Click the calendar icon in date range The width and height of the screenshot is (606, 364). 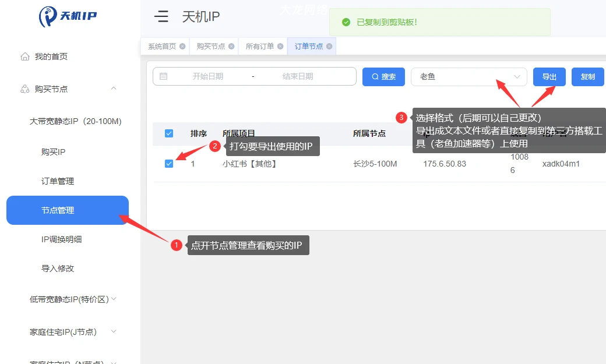tap(163, 76)
